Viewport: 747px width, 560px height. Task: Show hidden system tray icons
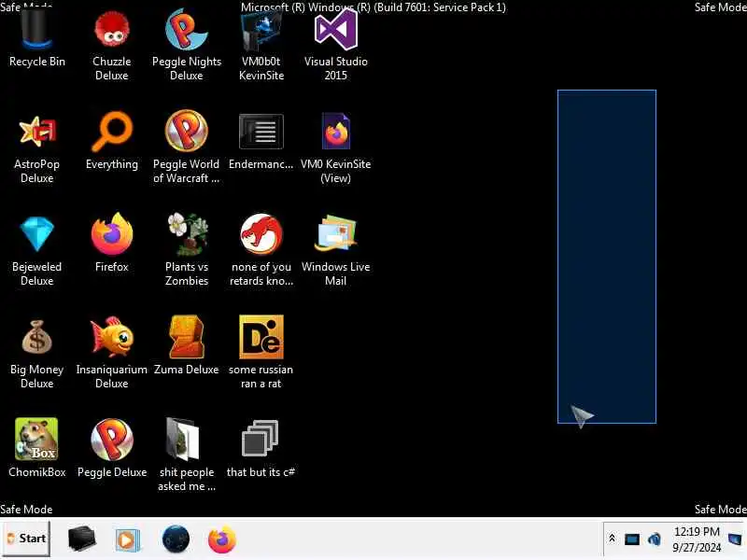[x=613, y=539]
